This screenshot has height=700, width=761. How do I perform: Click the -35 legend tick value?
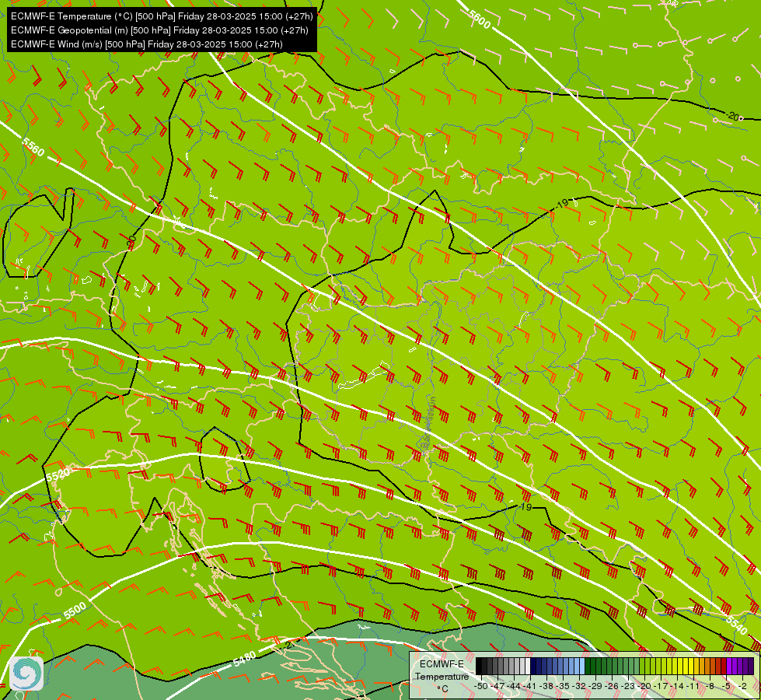pyautogui.click(x=564, y=686)
